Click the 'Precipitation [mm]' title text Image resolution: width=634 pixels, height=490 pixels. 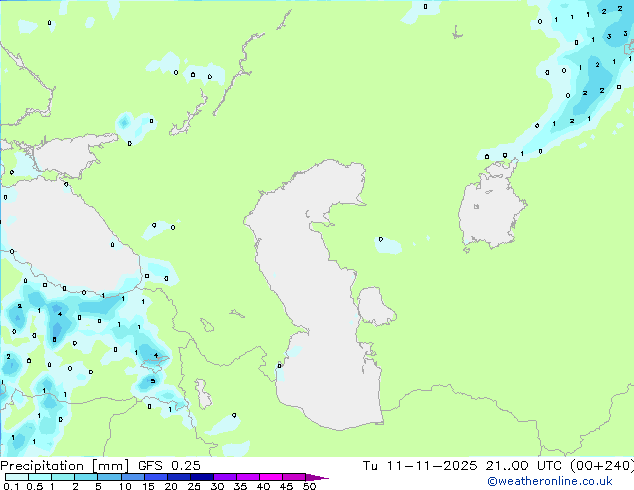[64, 466]
